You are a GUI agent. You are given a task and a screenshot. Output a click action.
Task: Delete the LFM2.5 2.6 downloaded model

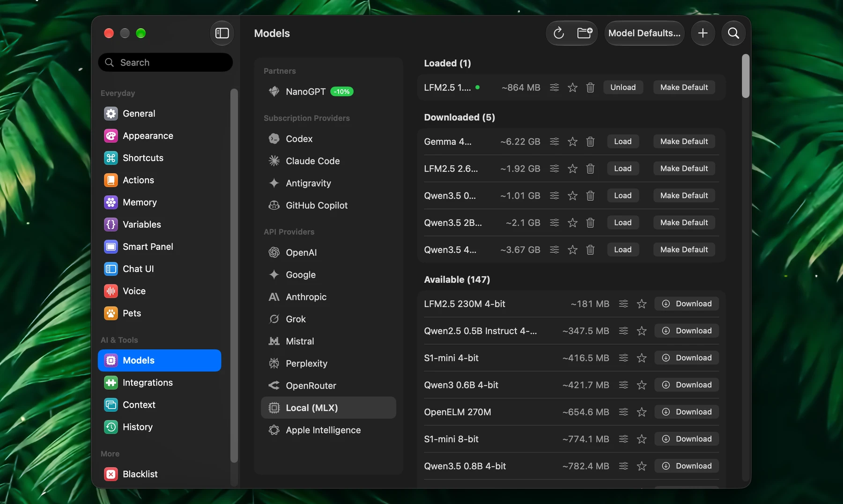click(590, 168)
